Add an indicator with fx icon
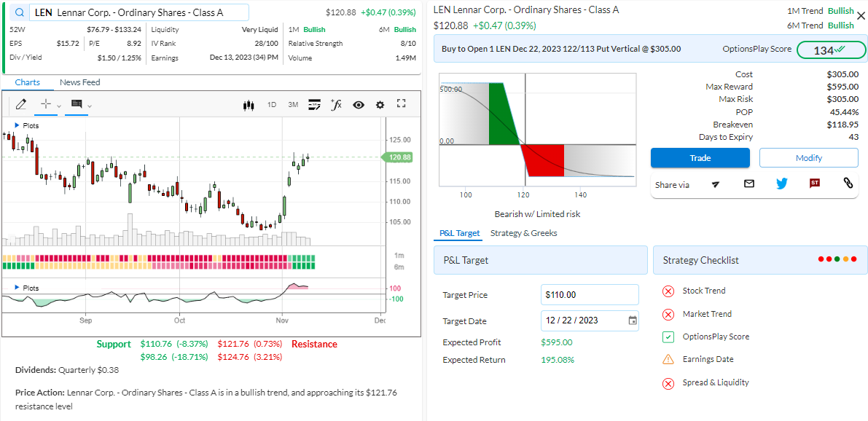 point(336,104)
